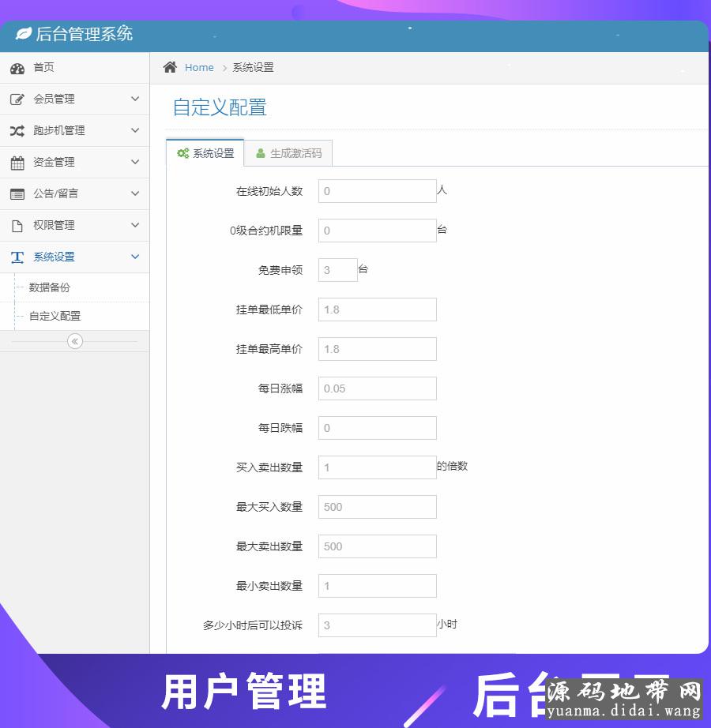Screen dimensions: 711x728
Task: Click the home icon in breadcrumb
Action: click(170, 67)
